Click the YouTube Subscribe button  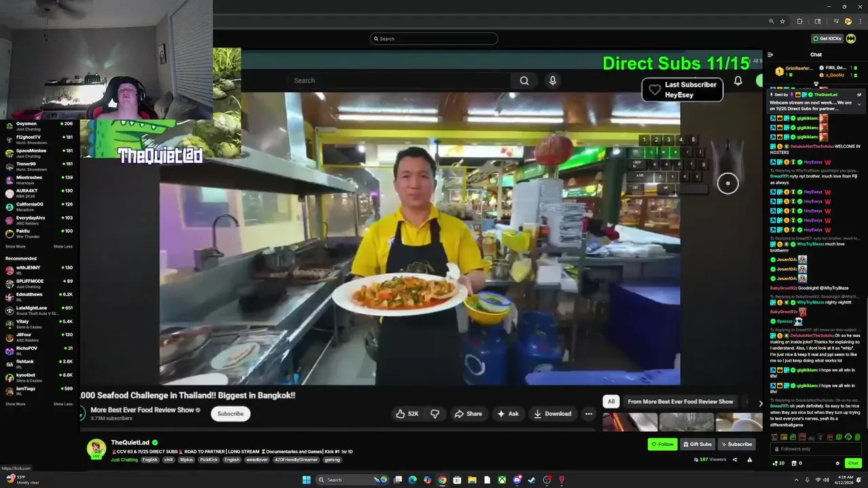click(231, 413)
